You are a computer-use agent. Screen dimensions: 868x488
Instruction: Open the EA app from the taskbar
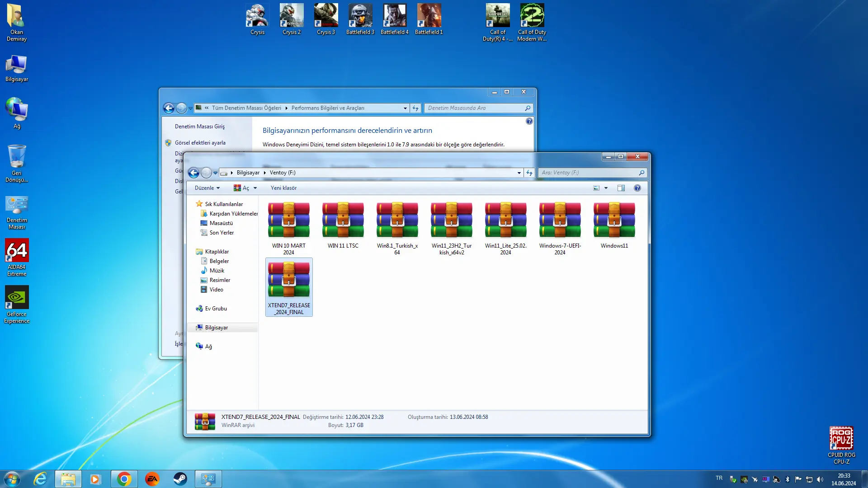tap(152, 479)
